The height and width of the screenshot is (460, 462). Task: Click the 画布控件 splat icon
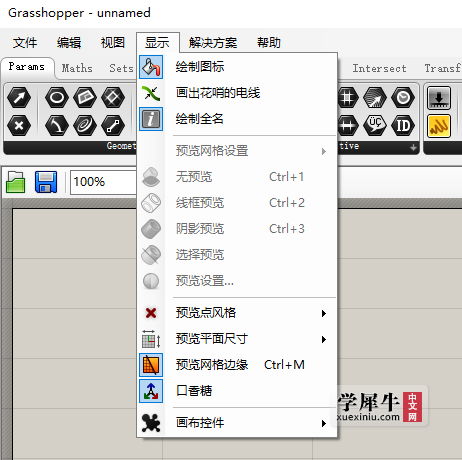(151, 423)
